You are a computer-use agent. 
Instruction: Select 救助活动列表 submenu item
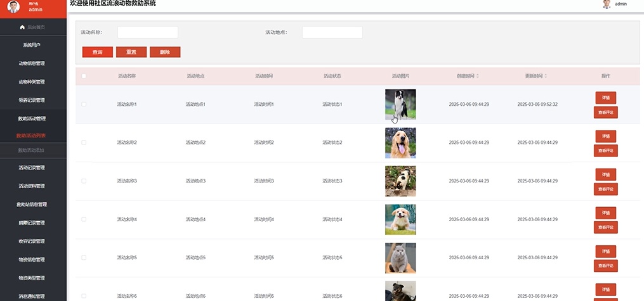pos(31,136)
